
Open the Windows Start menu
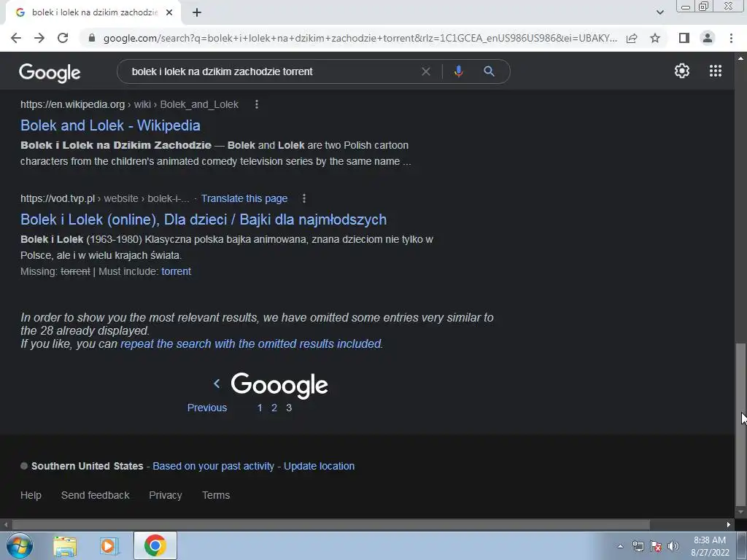click(x=19, y=545)
